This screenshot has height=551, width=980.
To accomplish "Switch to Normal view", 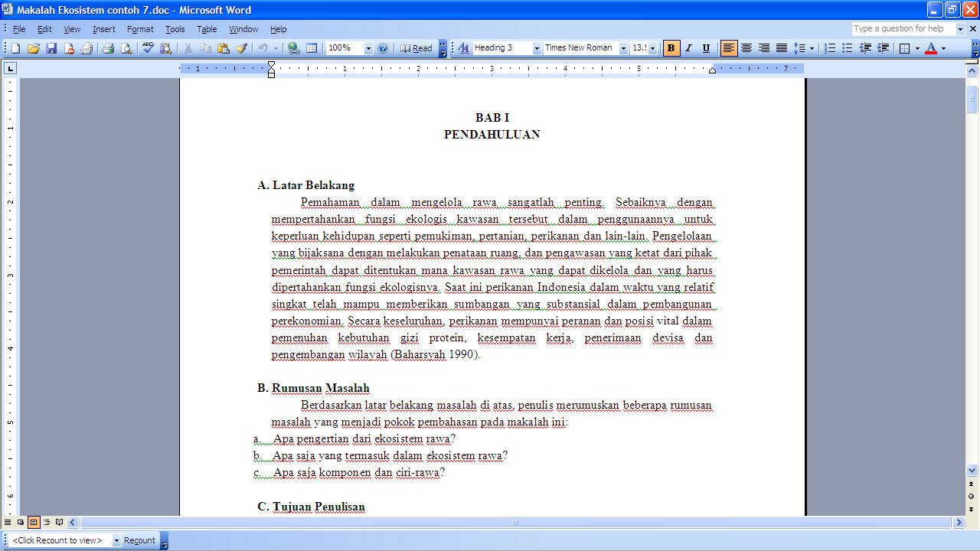I will point(8,523).
